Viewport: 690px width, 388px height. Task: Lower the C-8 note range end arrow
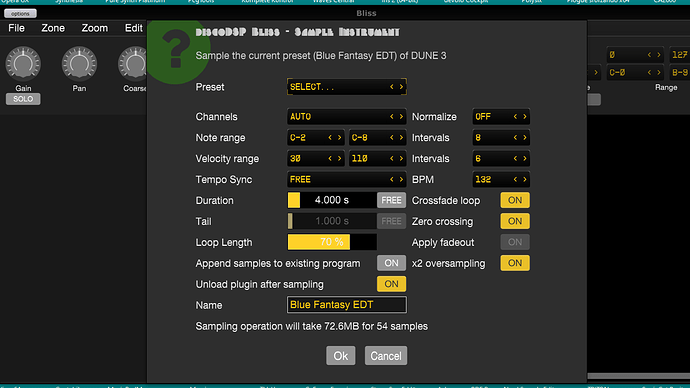(x=392, y=138)
